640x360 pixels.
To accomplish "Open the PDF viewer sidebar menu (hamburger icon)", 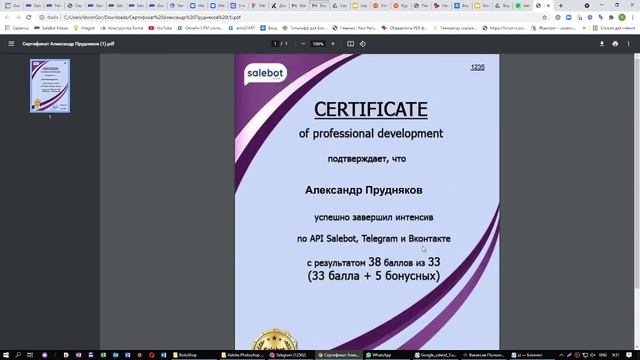I will (11, 44).
